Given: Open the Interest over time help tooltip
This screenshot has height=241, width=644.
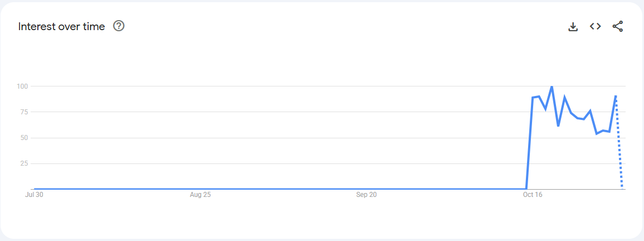Looking at the screenshot, I should click(x=119, y=26).
